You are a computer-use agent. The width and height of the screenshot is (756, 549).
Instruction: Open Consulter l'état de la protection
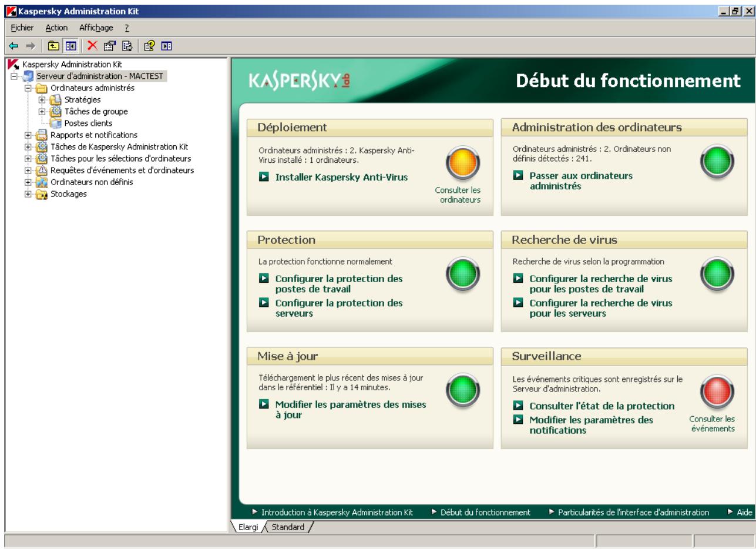click(x=602, y=406)
